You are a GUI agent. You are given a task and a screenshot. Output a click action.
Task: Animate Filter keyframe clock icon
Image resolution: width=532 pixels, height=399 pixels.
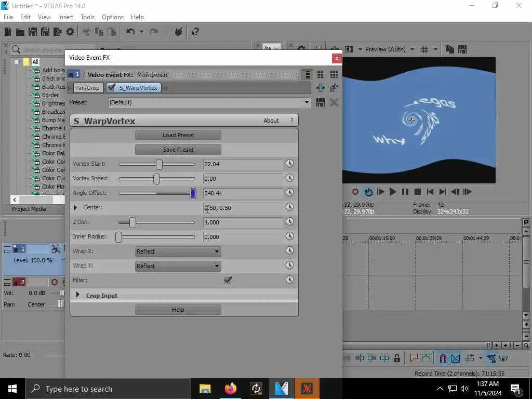pyautogui.click(x=289, y=280)
